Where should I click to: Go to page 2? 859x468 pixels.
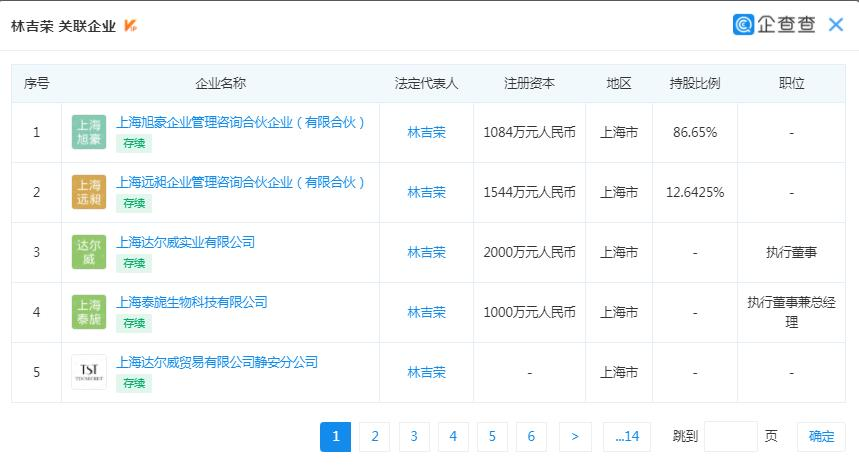click(375, 437)
